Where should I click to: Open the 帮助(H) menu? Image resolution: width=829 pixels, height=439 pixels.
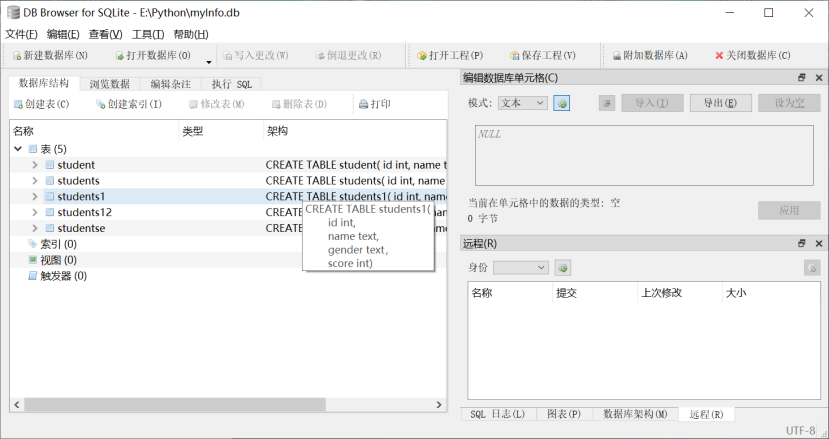[x=191, y=34]
